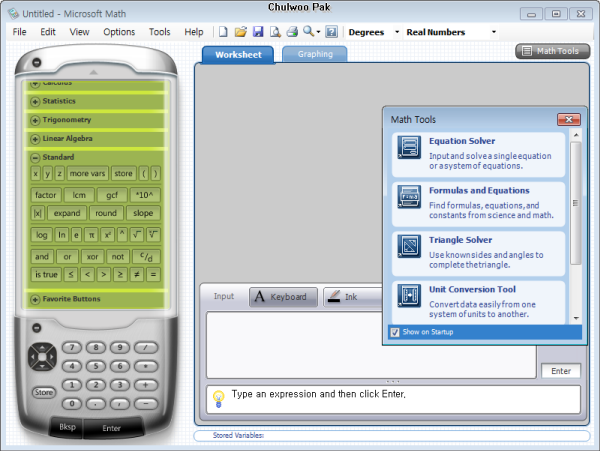This screenshot has width=600, height=451.
Task: Click the Math Tools scrollbar thumb
Action: (x=575, y=203)
